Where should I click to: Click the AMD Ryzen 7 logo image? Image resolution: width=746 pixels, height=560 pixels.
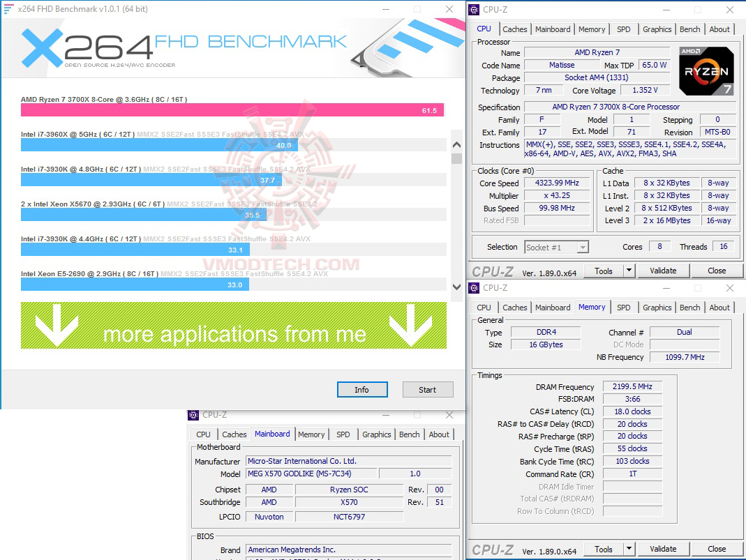tap(706, 71)
